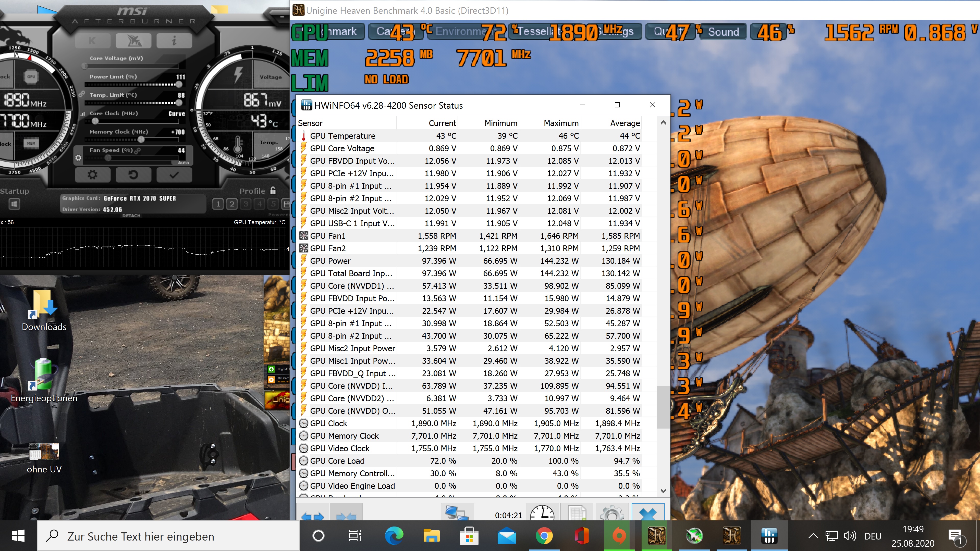Click the DETACH button under graphics card info
This screenshot has height=551, width=980.
(131, 216)
